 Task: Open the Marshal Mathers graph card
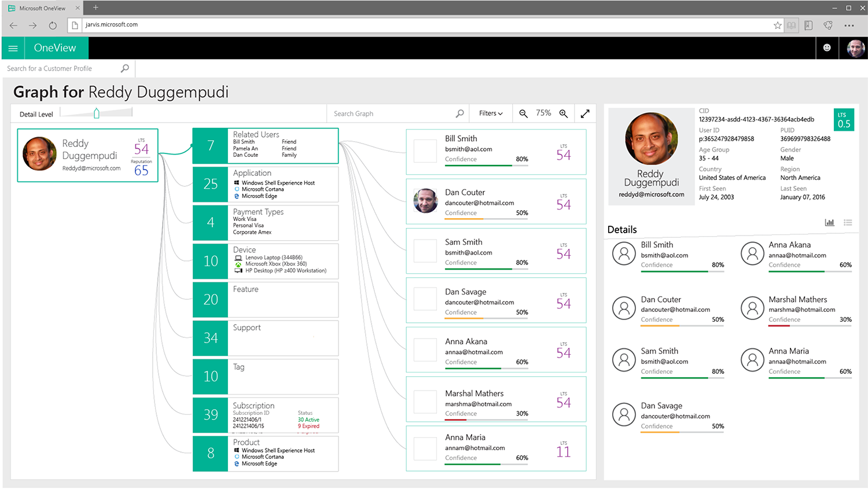pyautogui.click(x=496, y=399)
